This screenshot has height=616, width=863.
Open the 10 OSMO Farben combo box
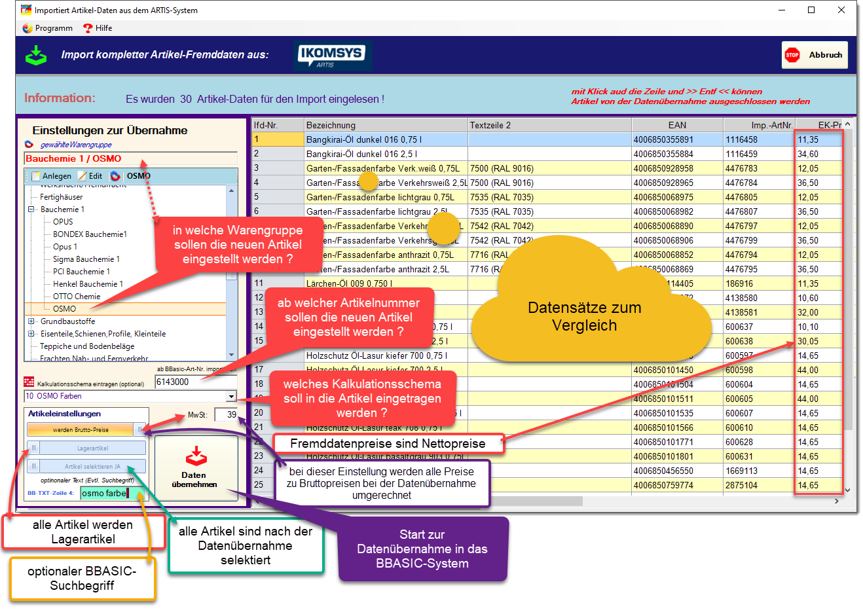[x=130, y=396]
